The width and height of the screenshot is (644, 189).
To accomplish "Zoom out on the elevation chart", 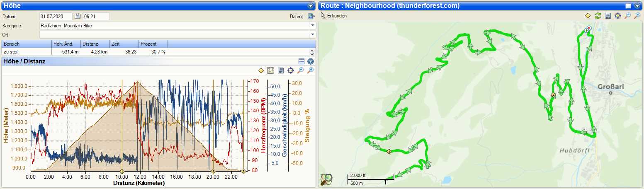I will pyautogui.click(x=301, y=70).
